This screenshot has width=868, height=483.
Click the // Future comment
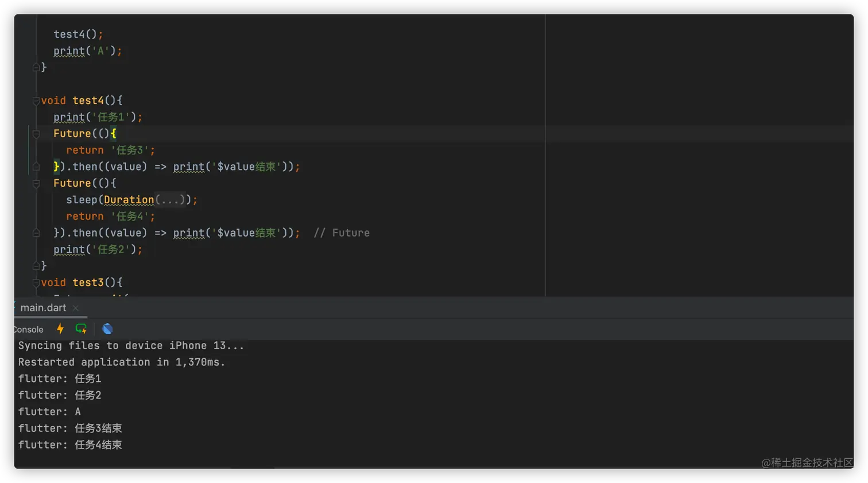342,233
